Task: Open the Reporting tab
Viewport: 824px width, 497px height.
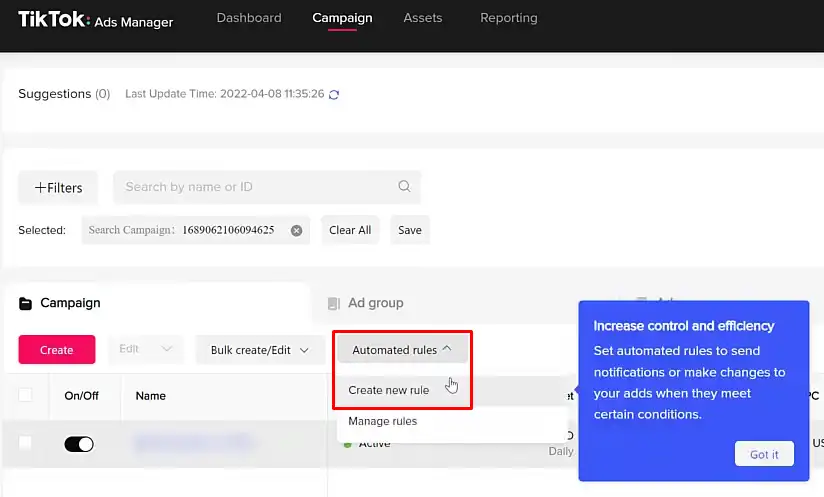Action: point(509,18)
